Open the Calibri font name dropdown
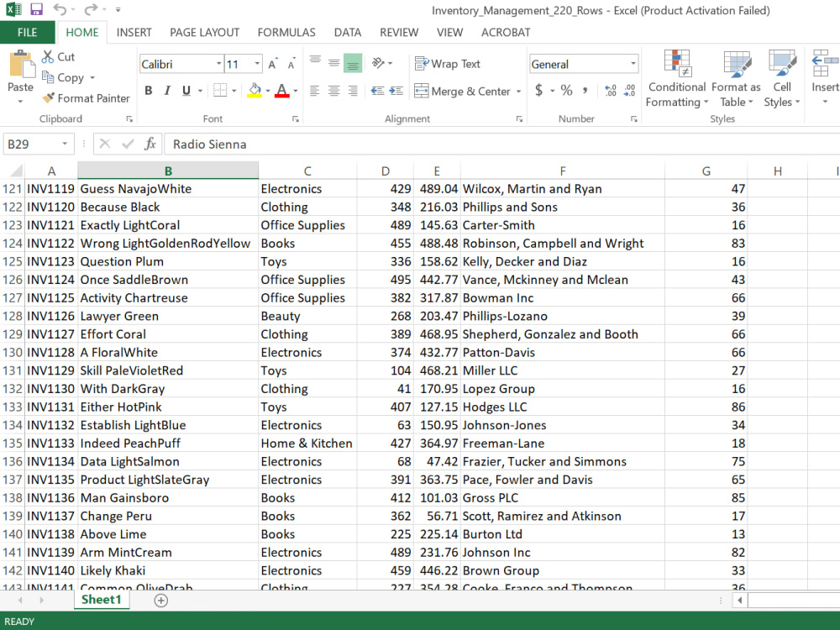This screenshot has width=840, height=630. [x=218, y=64]
